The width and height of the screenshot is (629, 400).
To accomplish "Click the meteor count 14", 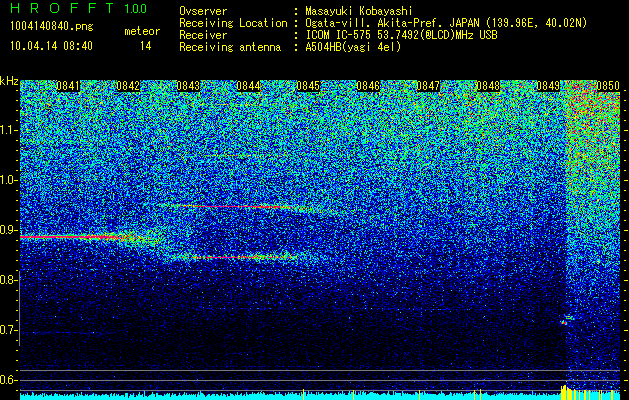I will (145, 46).
